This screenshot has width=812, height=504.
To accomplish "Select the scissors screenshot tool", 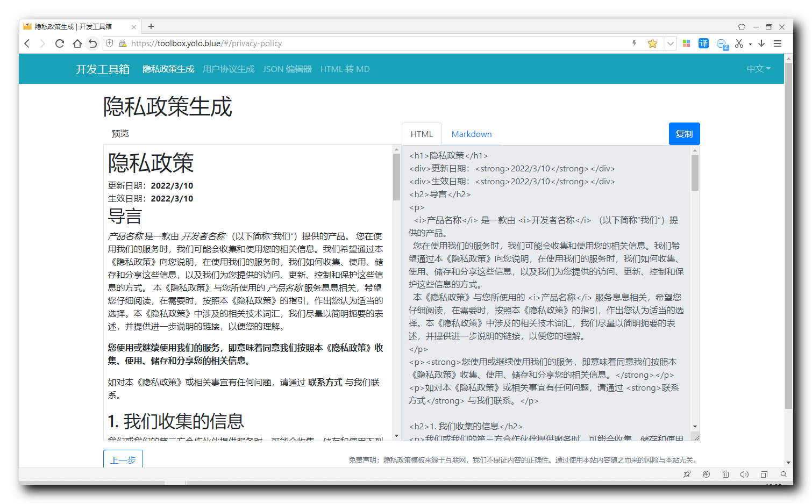I will (739, 44).
